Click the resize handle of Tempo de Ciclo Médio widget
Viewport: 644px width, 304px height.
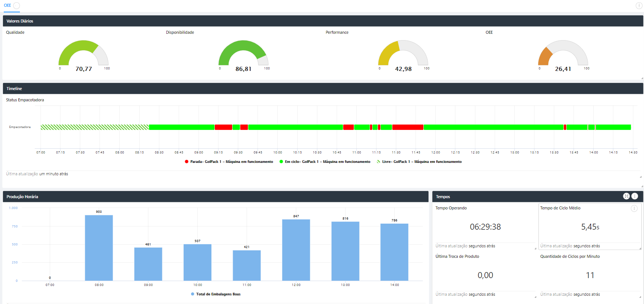[x=640, y=248]
